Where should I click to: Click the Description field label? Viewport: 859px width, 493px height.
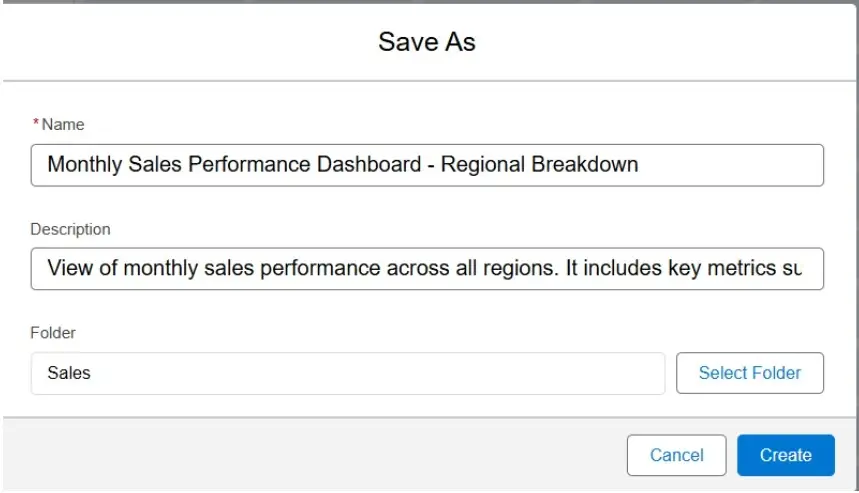(x=70, y=229)
